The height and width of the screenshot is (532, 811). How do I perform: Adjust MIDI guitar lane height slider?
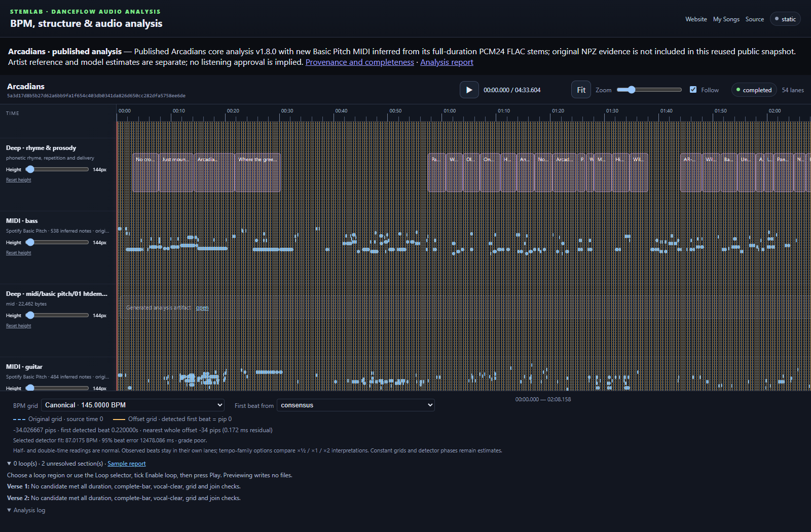57,388
